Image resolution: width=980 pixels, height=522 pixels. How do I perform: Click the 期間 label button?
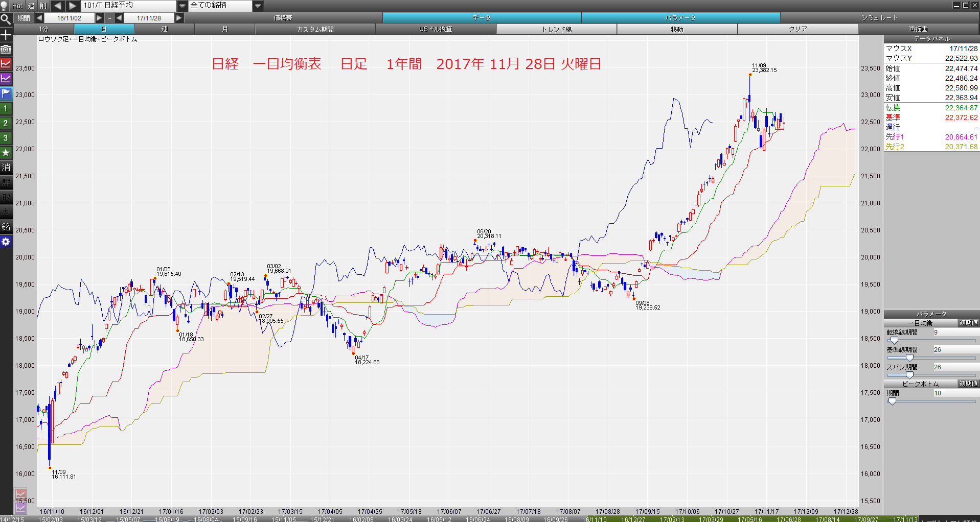coord(24,18)
